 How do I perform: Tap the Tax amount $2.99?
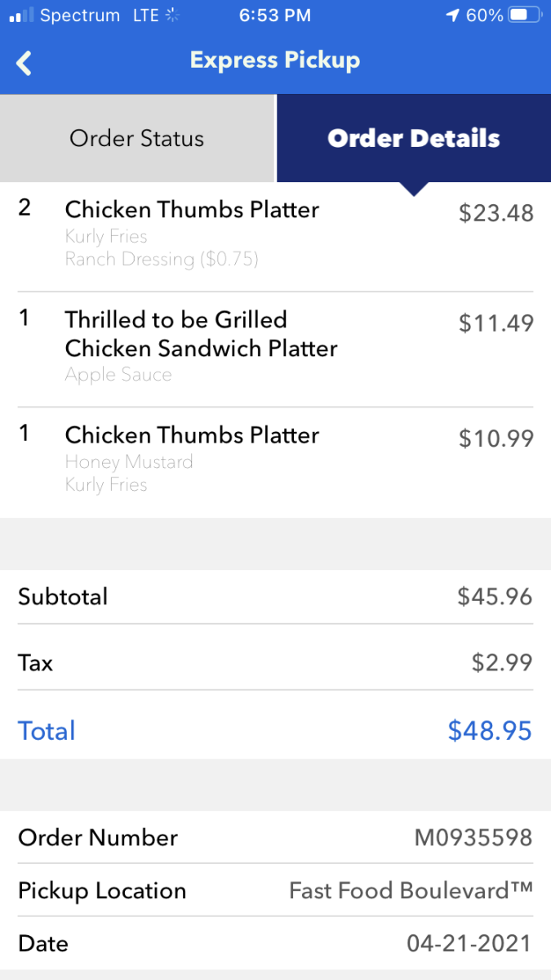pyautogui.click(x=502, y=662)
